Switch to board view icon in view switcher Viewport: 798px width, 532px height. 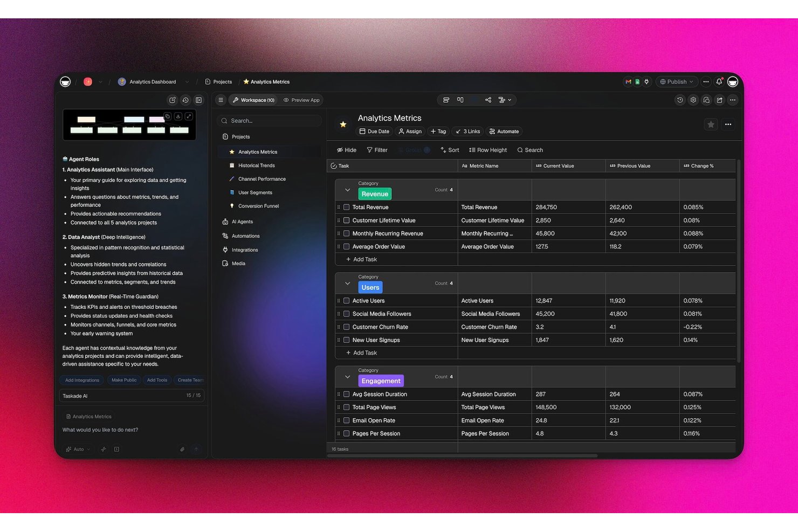pyautogui.click(x=460, y=100)
